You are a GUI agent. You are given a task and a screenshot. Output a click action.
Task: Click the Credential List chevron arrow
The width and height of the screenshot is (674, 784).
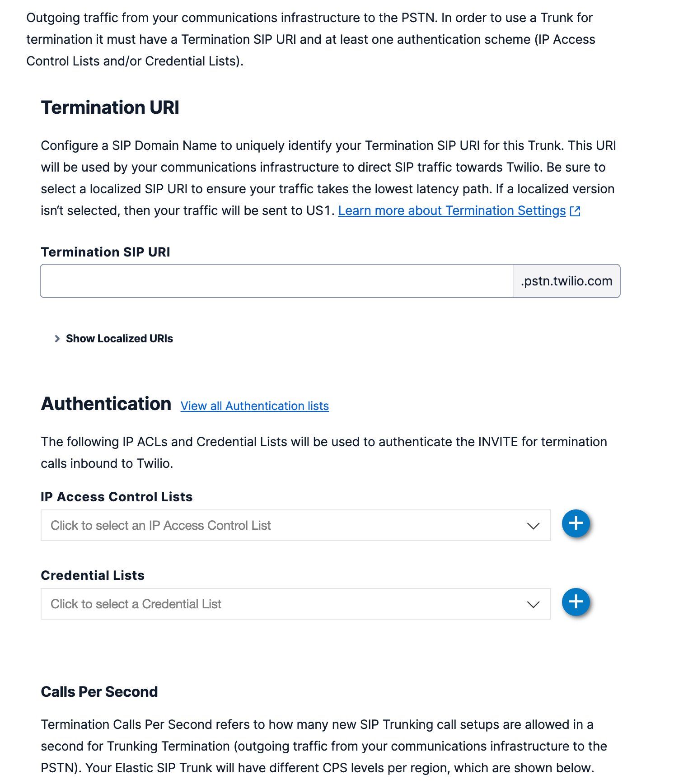(x=533, y=605)
